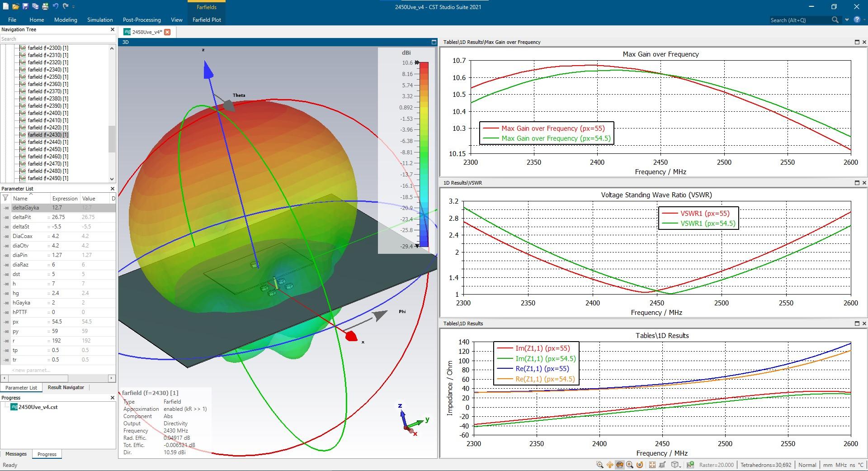The height and width of the screenshot is (471, 868).
Task: Select farfield (f=2450) [1] in navigation tree
Action: point(48,149)
